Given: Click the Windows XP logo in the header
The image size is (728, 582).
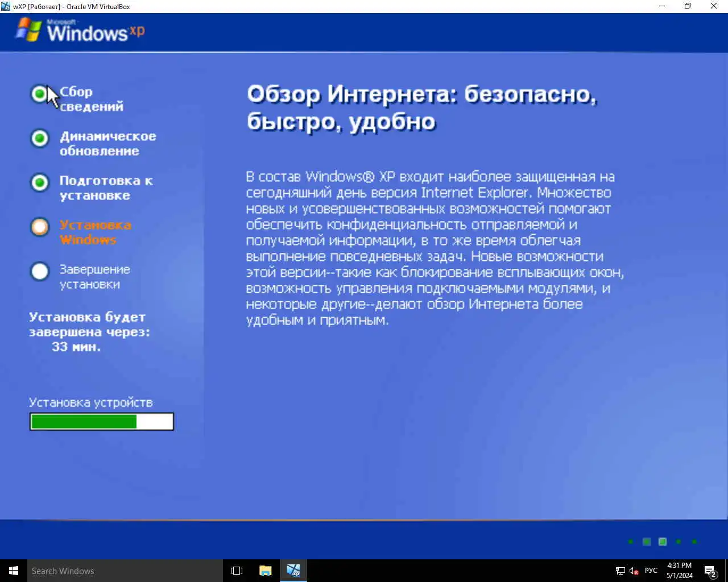Looking at the screenshot, I should 80,30.
